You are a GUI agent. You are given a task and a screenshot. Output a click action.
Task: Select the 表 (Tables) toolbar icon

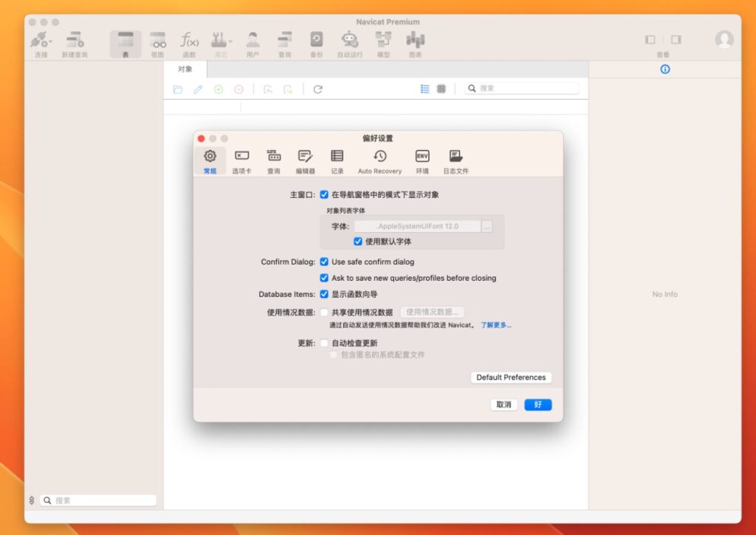[126, 42]
